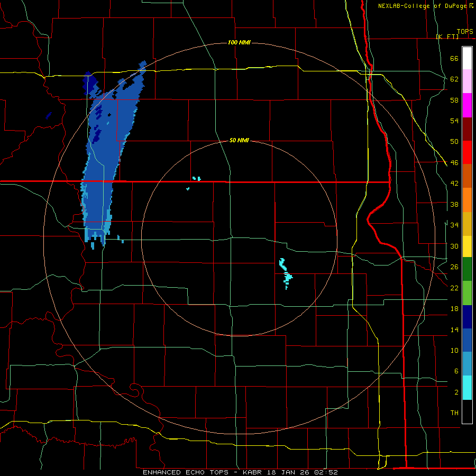Click the "22" legend value
Viewport: 476px width, 476px height.
coord(454,288)
